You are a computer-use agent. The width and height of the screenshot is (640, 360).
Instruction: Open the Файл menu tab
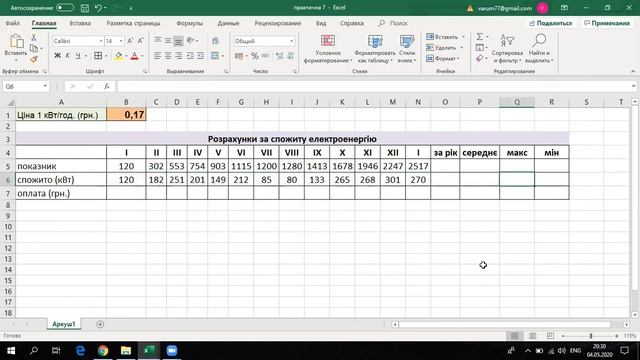(x=13, y=23)
